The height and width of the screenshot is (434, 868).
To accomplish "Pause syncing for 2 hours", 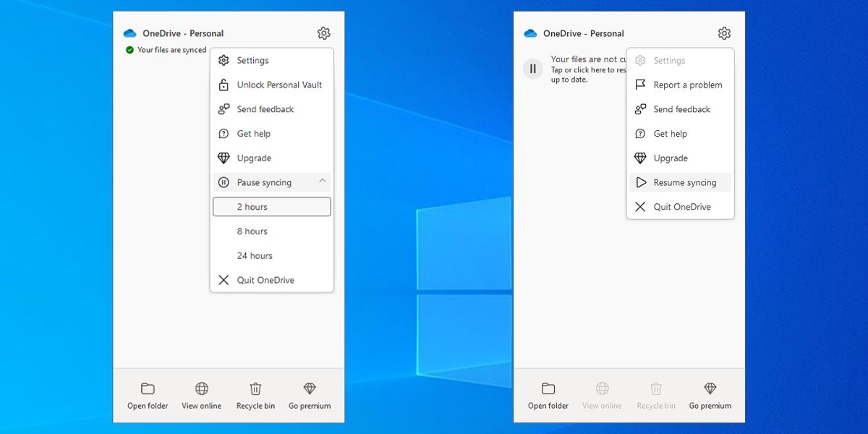I will pos(272,207).
